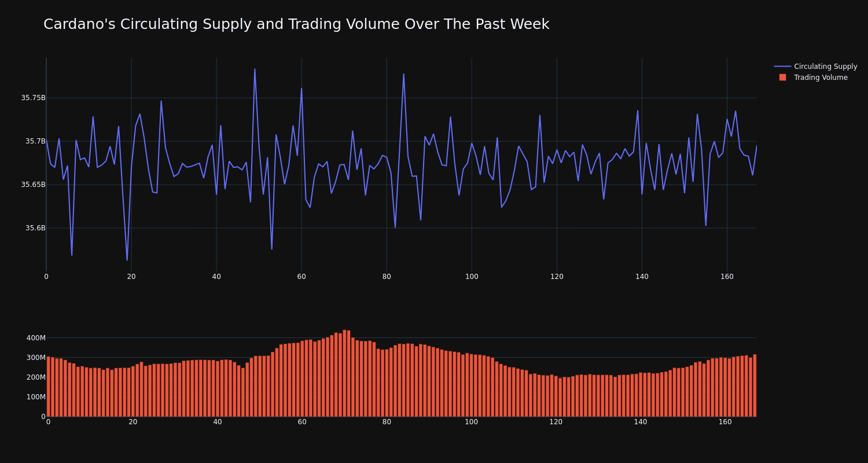
Task: Click the chart title about Cardano's supply
Action: tap(296, 24)
